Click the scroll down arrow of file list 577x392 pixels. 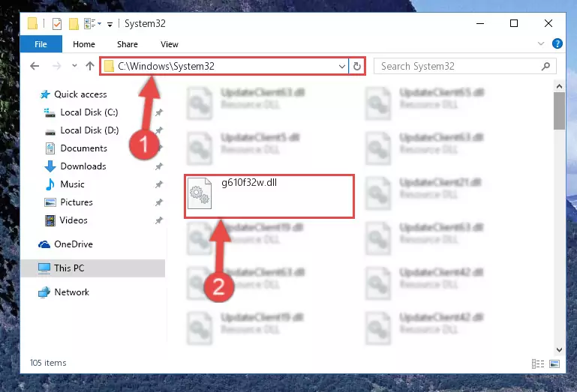(x=559, y=350)
